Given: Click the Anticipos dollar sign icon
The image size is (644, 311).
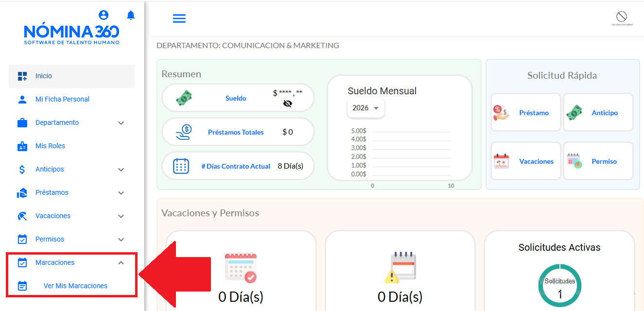Looking at the screenshot, I should coord(22,169).
